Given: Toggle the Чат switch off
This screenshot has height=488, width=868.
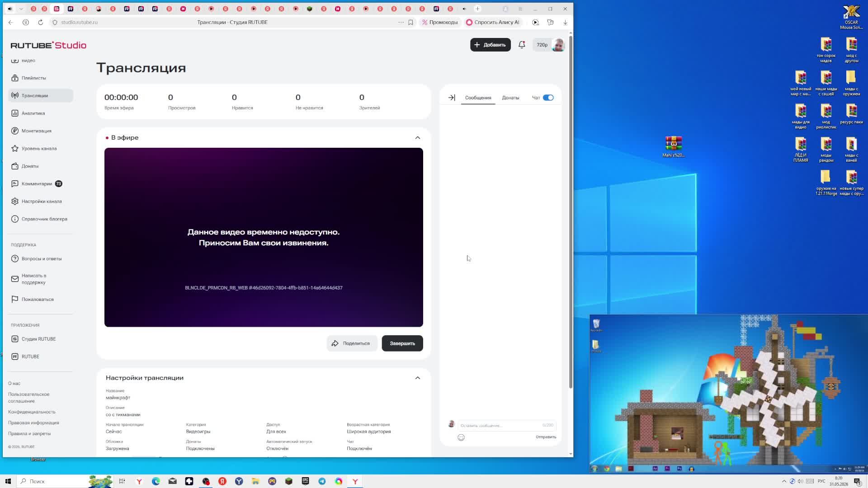Looking at the screenshot, I should pos(548,98).
